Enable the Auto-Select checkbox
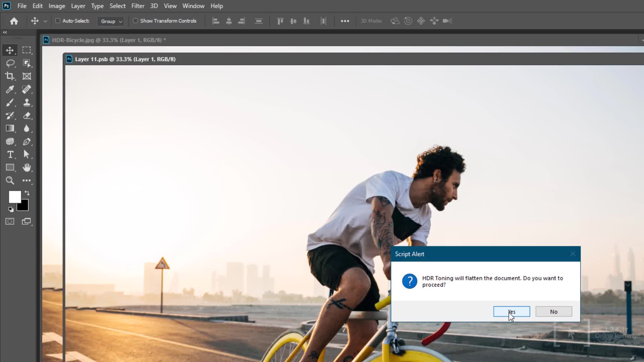Image resolution: width=644 pixels, height=362 pixels. click(58, 21)
